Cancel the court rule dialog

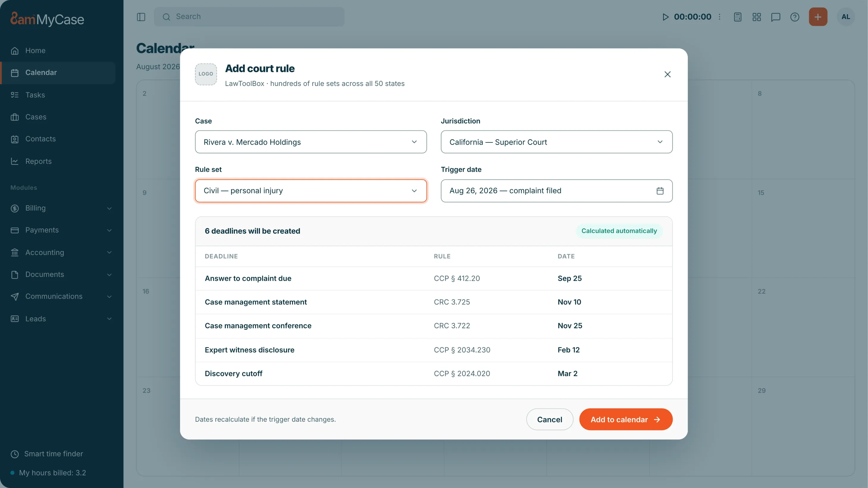[550, 419]
